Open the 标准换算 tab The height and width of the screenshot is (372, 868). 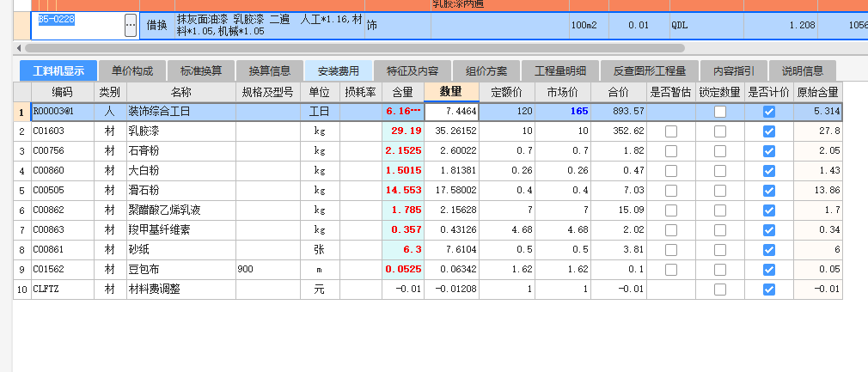[x=200, y=70]
